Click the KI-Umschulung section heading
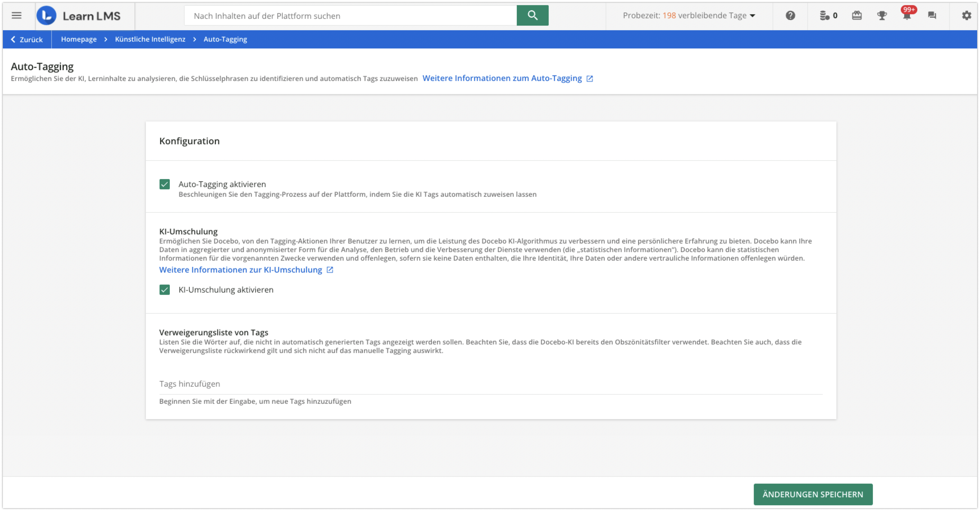Image resolution: width=980 pixels, height=511 pixels. pos(188,232)
